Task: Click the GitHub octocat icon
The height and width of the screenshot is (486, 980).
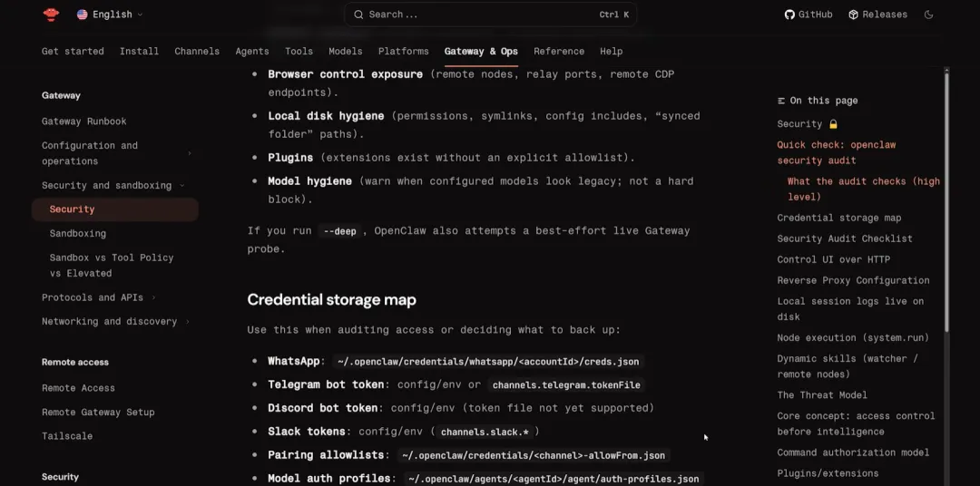Action: 789,15
